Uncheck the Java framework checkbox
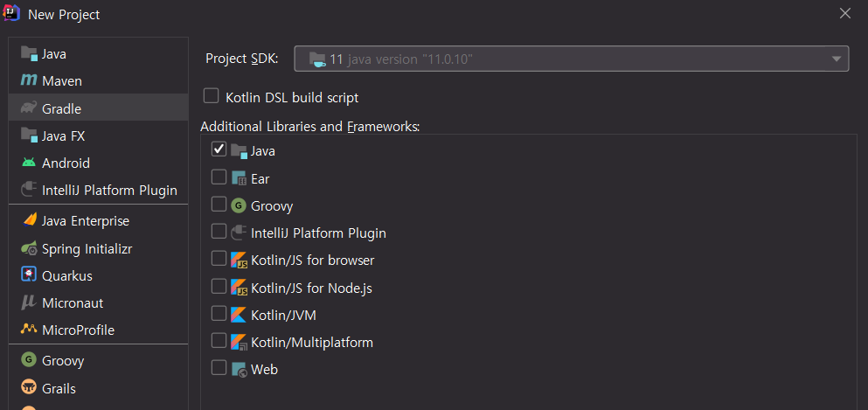 [x=219, y=149]
